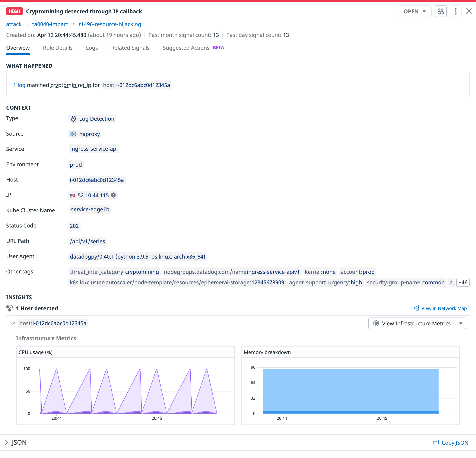Follow the View in Network Map link
Screen dimensions: 476x458
444,308
